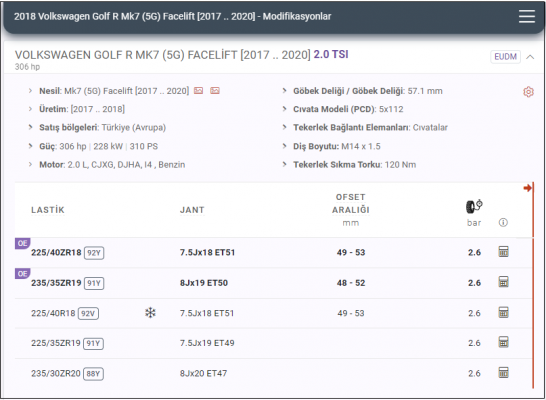Click rim size 8Jx19 ET50
This screenshot has width=546, height=400.
pyautogui.click(x=204, y=283)
